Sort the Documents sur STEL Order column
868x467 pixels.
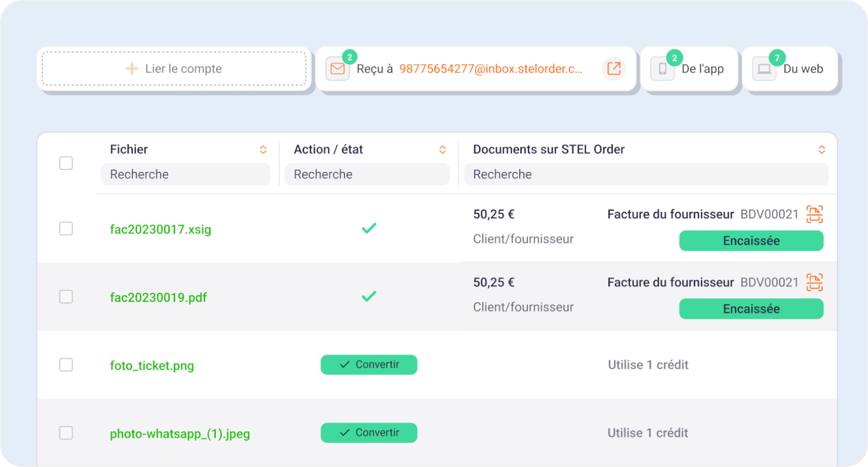tap(821, 150)
